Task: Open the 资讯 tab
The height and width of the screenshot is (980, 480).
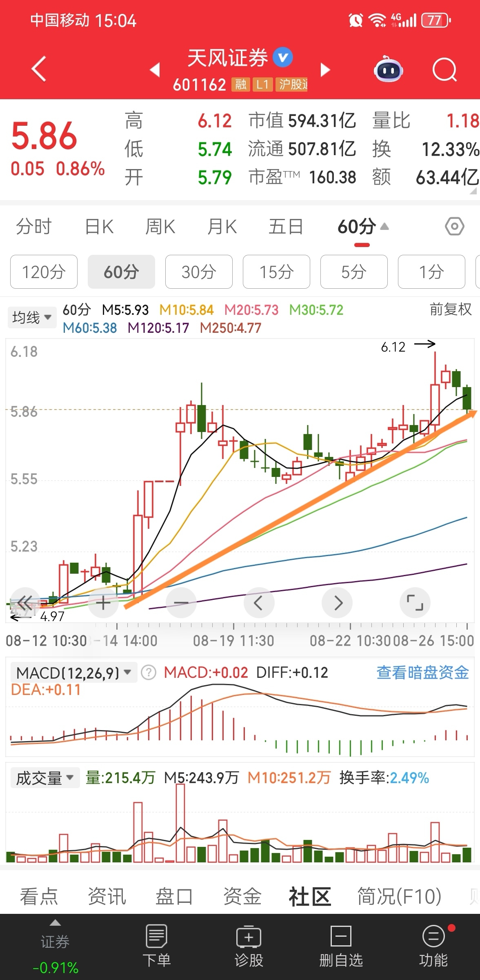Action: click(x=107, y=897)
